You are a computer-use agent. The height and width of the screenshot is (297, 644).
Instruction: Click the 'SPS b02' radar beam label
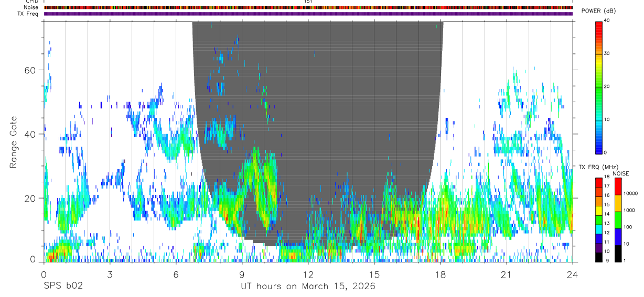tap(63, 287)
